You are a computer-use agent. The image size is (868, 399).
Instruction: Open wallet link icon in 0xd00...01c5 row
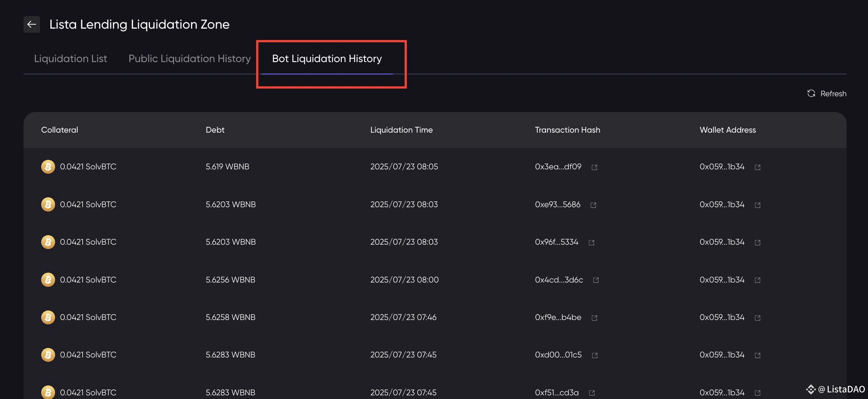pos(757,355)
